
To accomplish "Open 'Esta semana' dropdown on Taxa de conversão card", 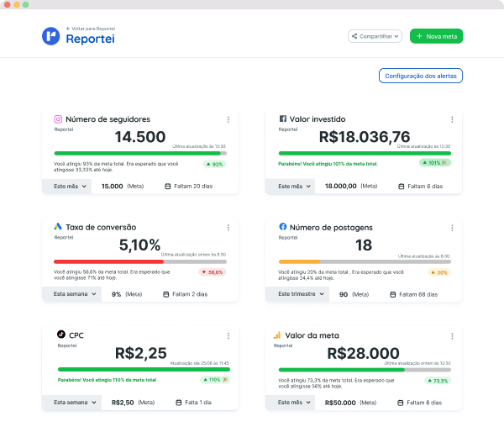I will pyautogui.click(x=72, y=294).
